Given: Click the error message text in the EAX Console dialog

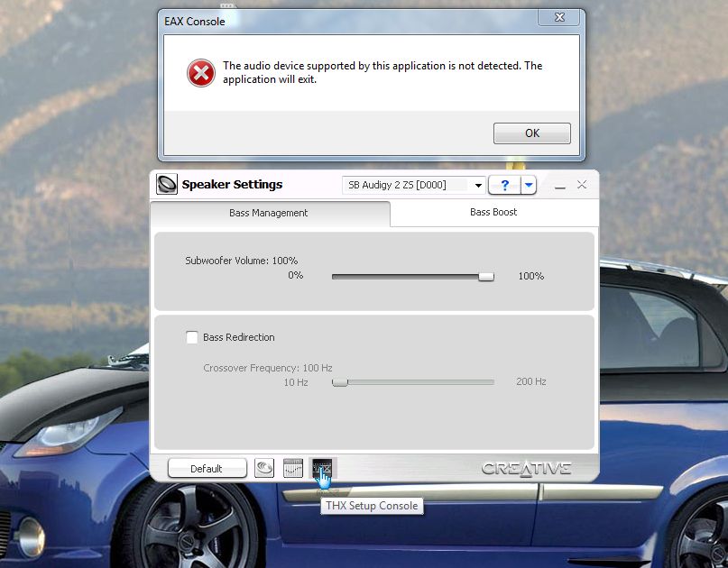Looking at the screenshot, I should [382, 72].
